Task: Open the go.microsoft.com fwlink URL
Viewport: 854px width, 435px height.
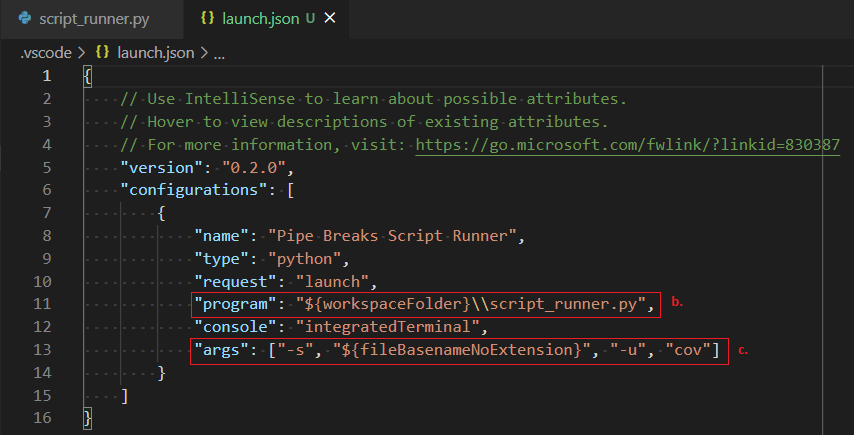Action: pyautogui.click(x=627, y=145)
